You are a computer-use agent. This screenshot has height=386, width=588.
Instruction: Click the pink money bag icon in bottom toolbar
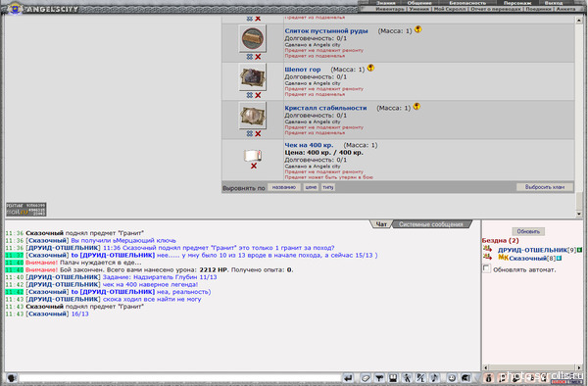click(x=489, y=378)
